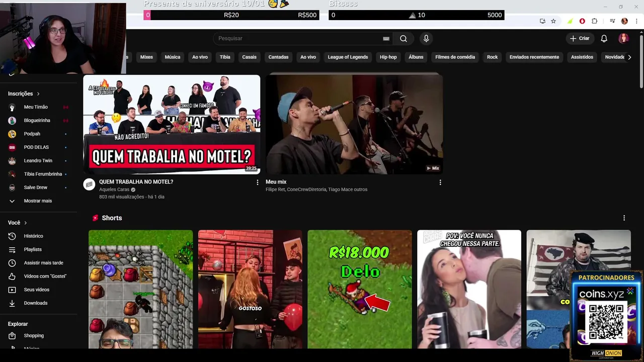The width and height of the screenshot is (644, 362).
Task: Click the install app icon in address bar
Action: pyautogui.click(x=542, y=21)
